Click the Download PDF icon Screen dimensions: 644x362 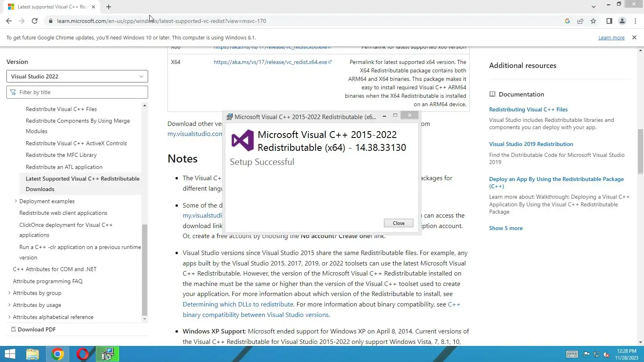(13, 329)
